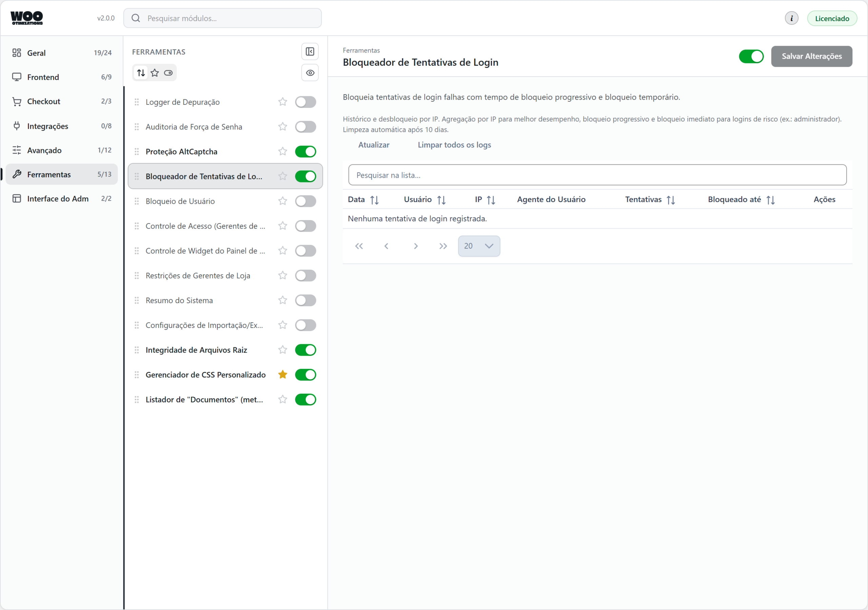Favorite the Logger de Depuração module

coord(282,102)
